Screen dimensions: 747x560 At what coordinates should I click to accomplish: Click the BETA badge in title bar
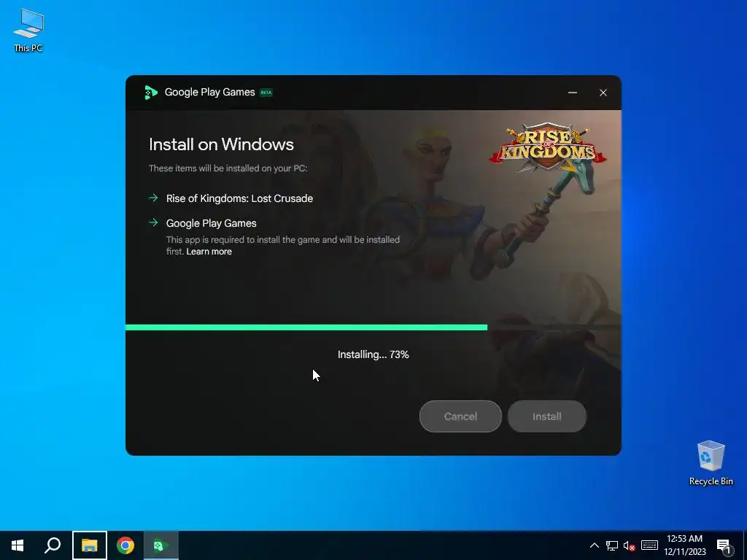pyautogui.click(x=266, y=93)
